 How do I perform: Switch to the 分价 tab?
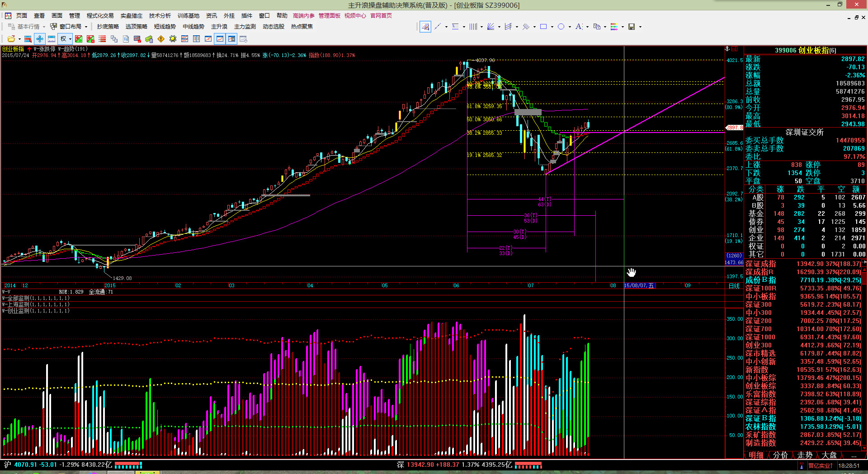point(780,455)
